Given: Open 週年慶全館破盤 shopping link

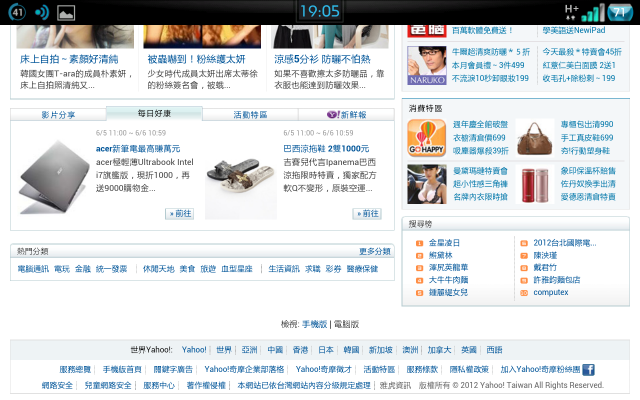Looking at the screenshot, I should coord(480,124).
